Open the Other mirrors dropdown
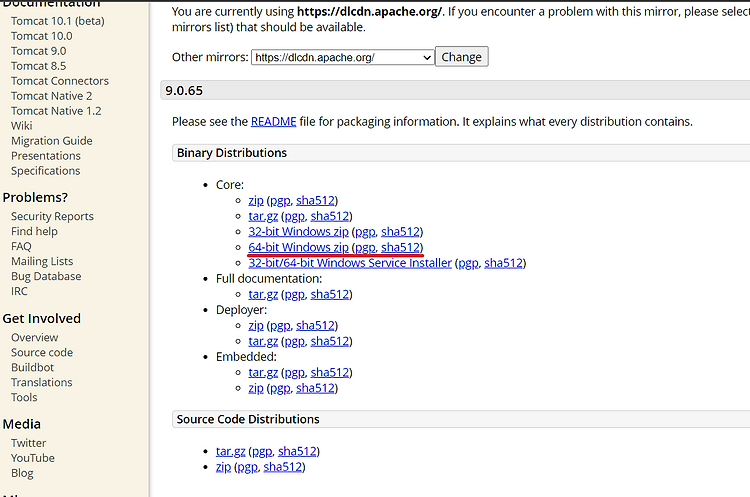The image size is (750, 497). click(x=342, y=57)
